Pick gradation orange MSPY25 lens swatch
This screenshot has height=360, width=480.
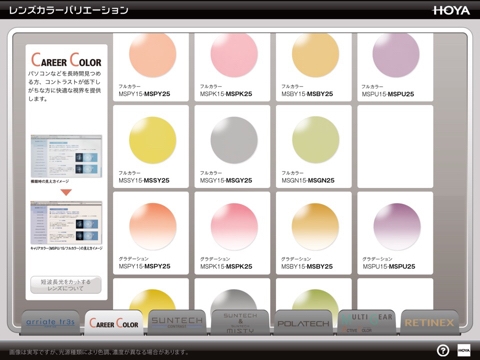(152, 227)
